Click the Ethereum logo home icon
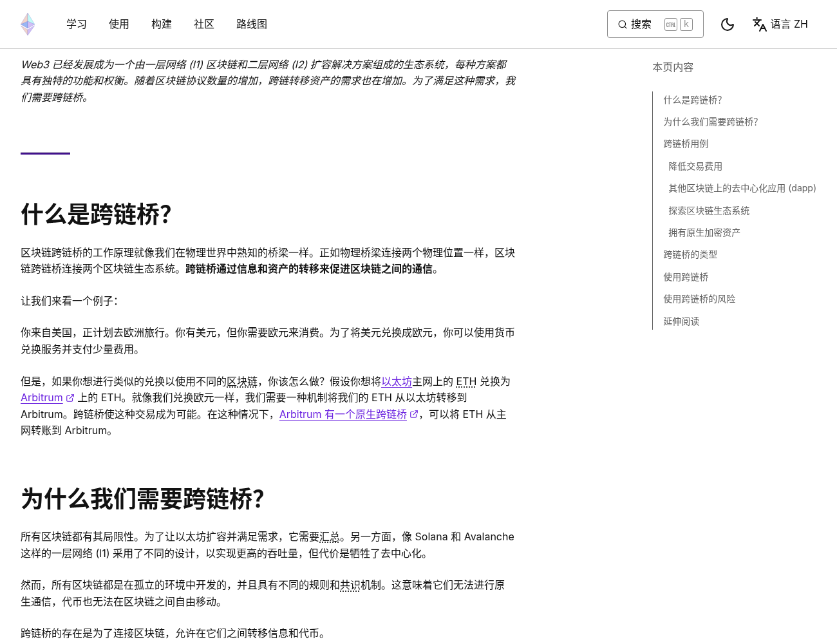Screen dimensions: 837x644 point(28,24)
